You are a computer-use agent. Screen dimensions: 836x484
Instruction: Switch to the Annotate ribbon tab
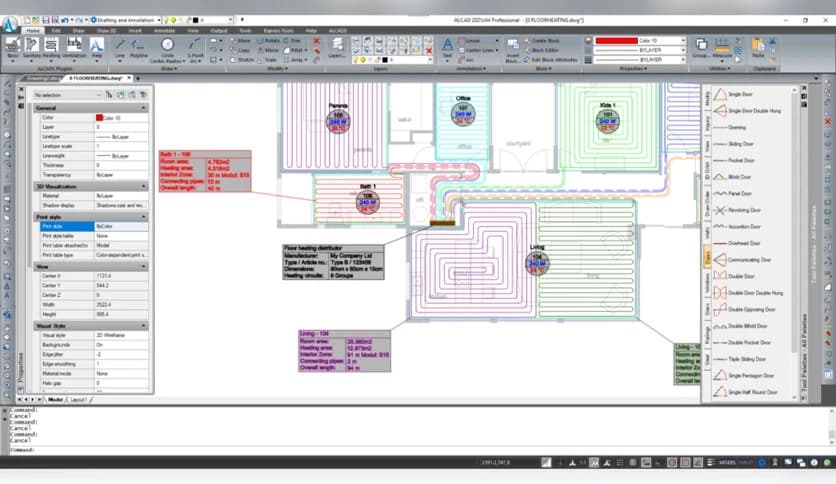click(x=164, y=31)
